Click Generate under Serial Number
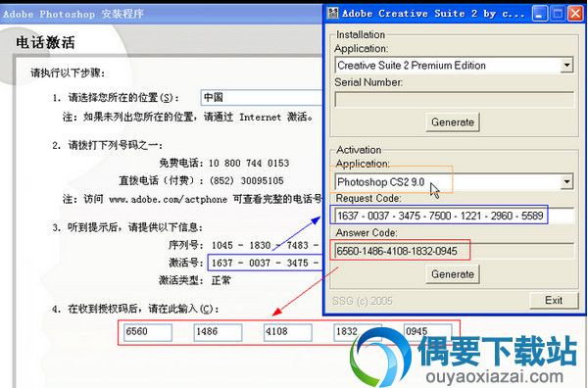Image resolution: width=588 pixels, height=388 pixels. click(x=453, y=122)
